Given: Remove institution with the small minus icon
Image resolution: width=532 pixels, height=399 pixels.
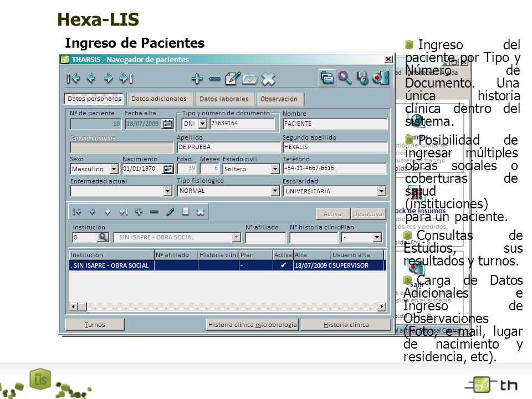Looking at the screenshot, I should click(154, 212).
